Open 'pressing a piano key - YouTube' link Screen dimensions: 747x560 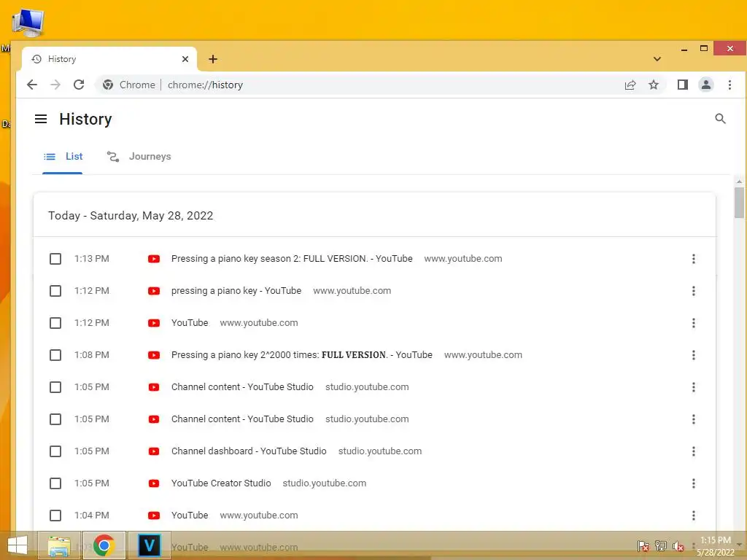pos(236,290)
